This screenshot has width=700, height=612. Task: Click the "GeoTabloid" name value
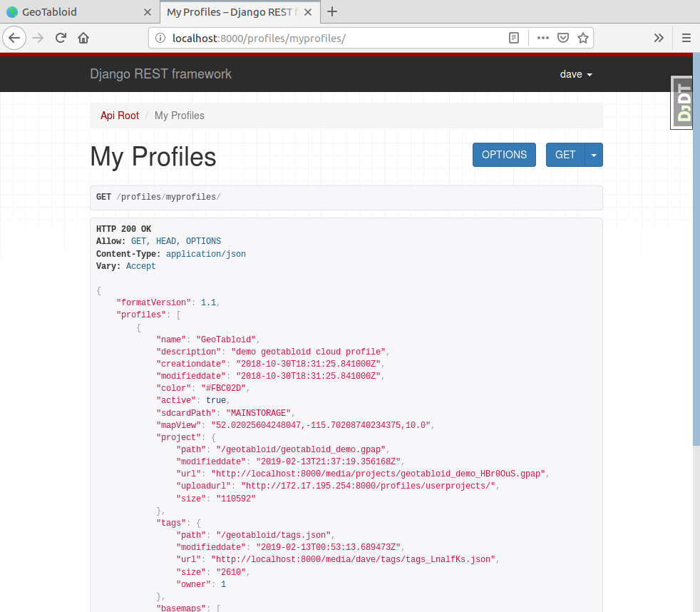(226, 340)
